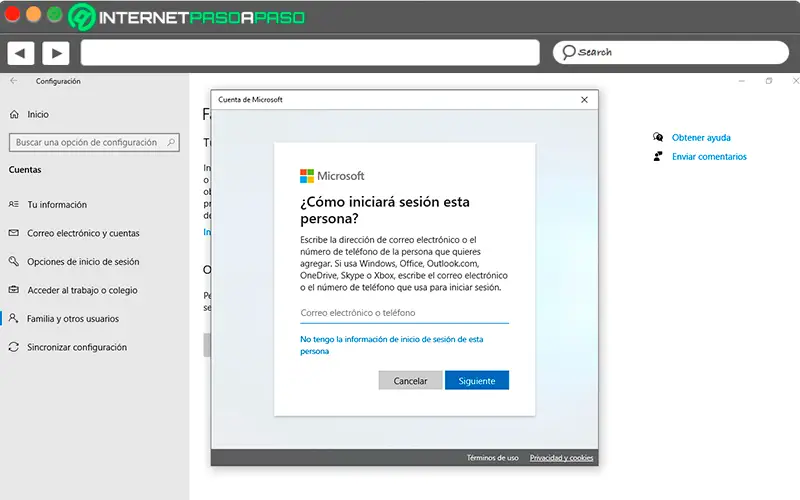
Task: Click the Inicio home icon
Action: tap(14, 114)
